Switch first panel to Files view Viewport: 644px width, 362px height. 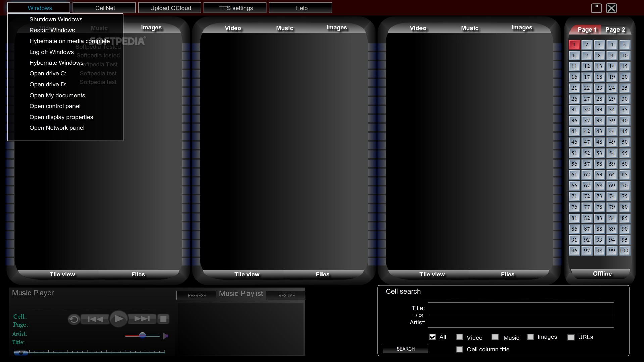(x=138, y=274)
